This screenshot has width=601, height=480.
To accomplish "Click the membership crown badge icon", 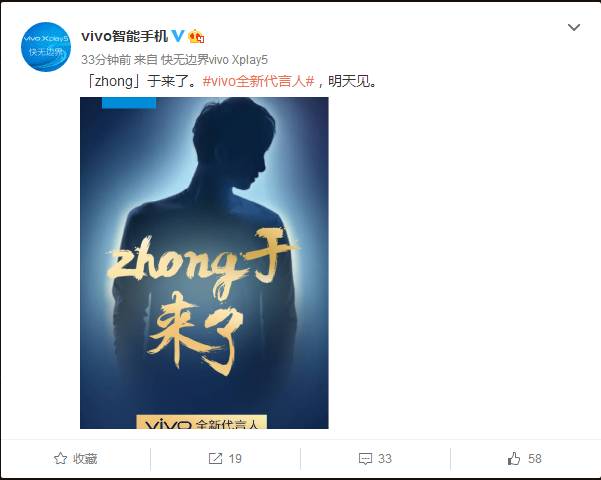I will tap(196, 36).
